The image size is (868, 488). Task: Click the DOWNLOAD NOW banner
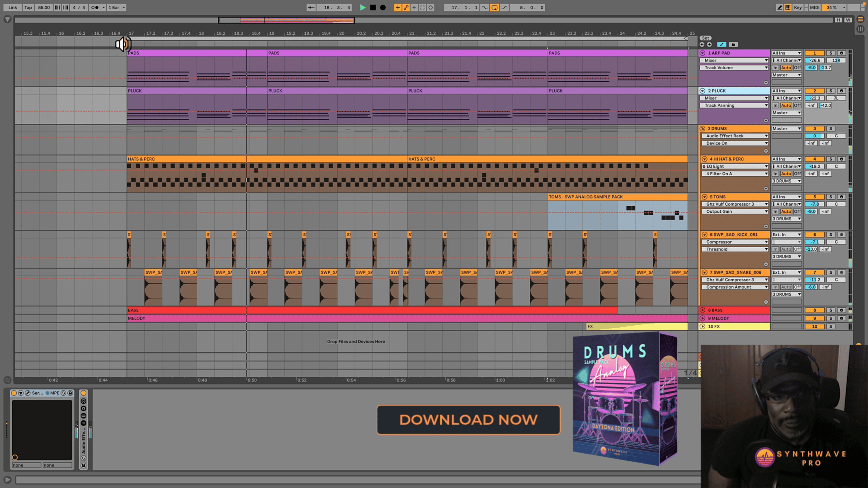pos(469,420)
